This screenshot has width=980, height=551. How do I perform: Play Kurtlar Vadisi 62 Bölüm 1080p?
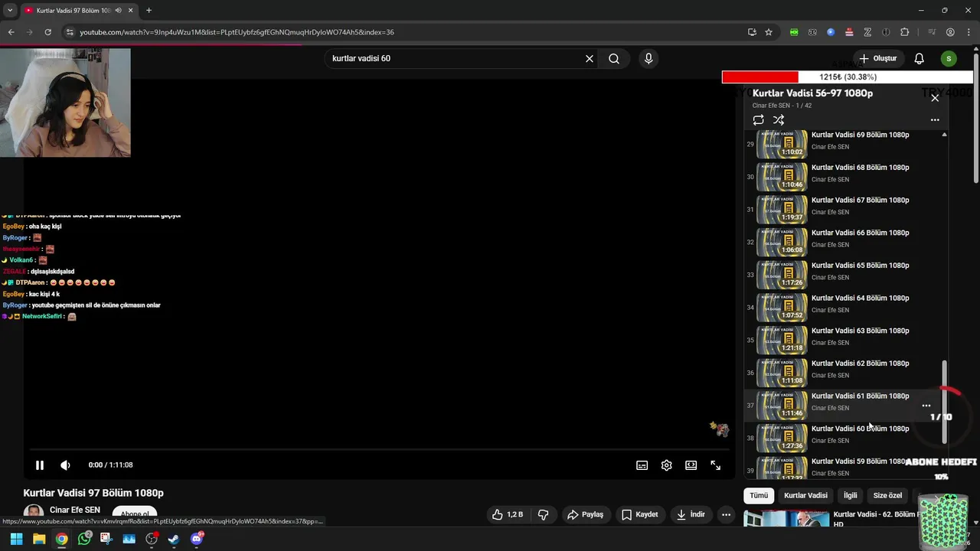[860, 364]
